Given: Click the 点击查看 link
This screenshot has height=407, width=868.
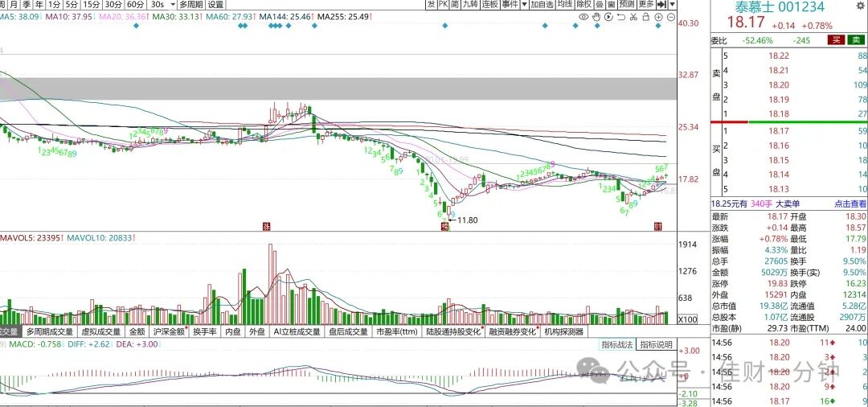Looking at the screenshot, I should point(850,203).
